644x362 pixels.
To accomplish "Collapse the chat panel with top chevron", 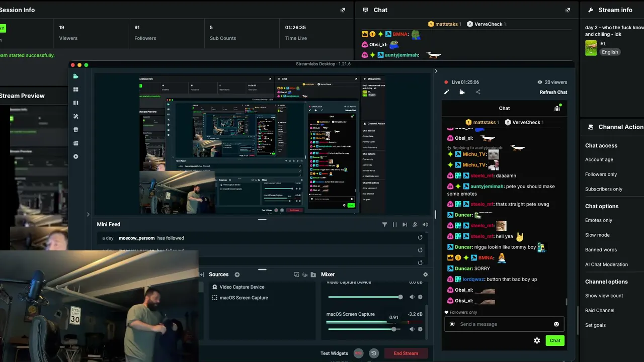I will point(436,71).
